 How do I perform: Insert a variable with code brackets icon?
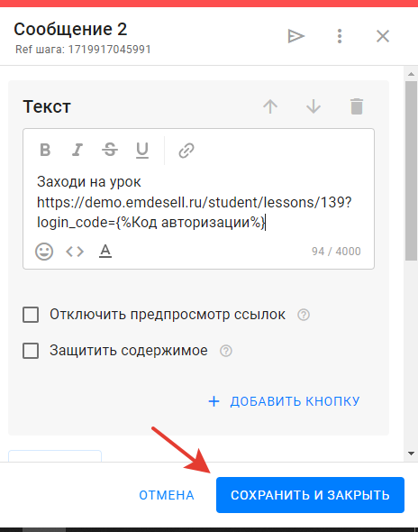pyautogui.click(x=75, y=252)
